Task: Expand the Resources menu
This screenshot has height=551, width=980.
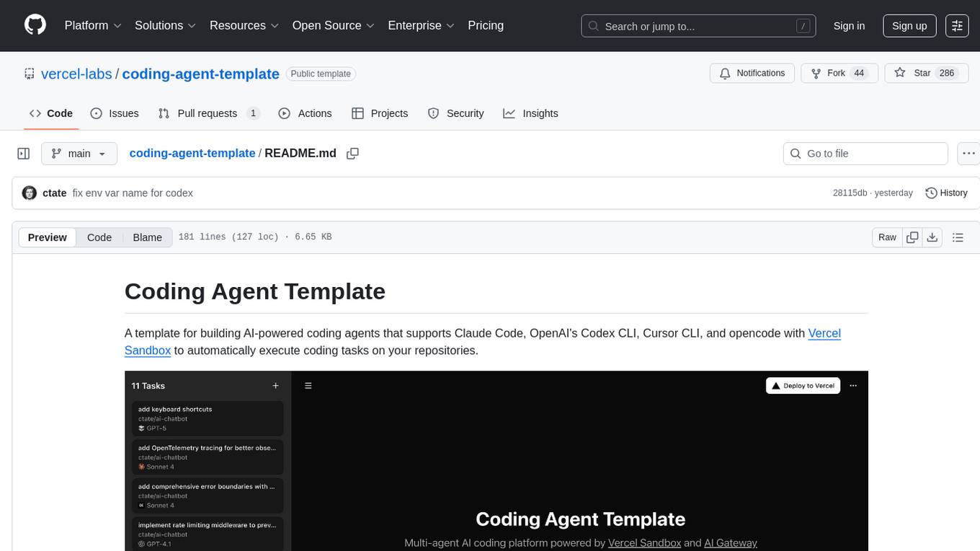Action: 244,25
